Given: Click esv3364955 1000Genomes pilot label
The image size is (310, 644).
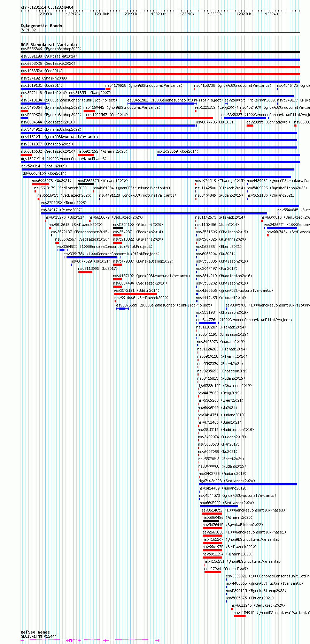Looking at the screenshot, I should tap(104, 247).
